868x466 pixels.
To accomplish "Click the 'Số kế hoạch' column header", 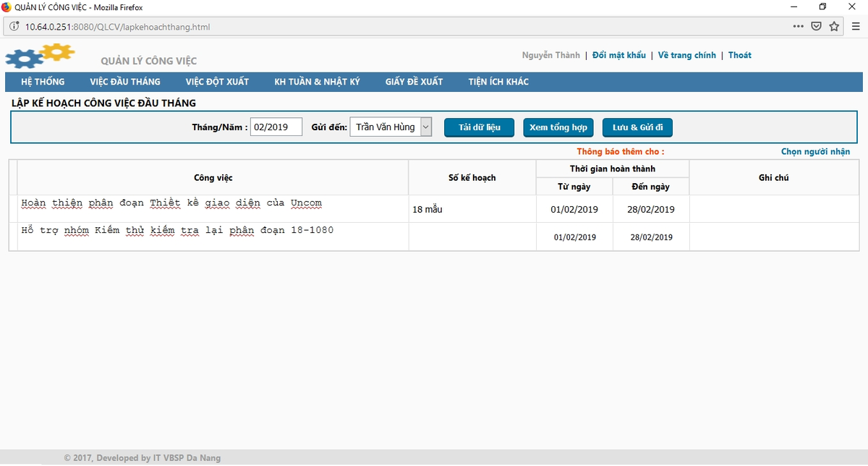I will coord(472,178).
